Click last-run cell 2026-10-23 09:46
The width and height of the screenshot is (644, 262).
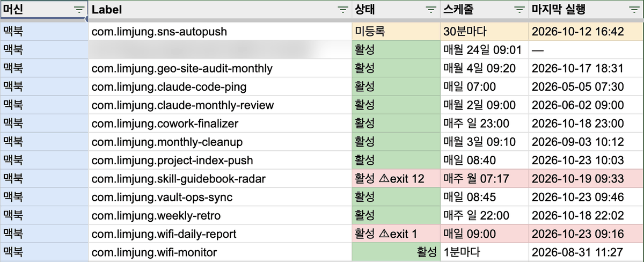coord(586,197)
